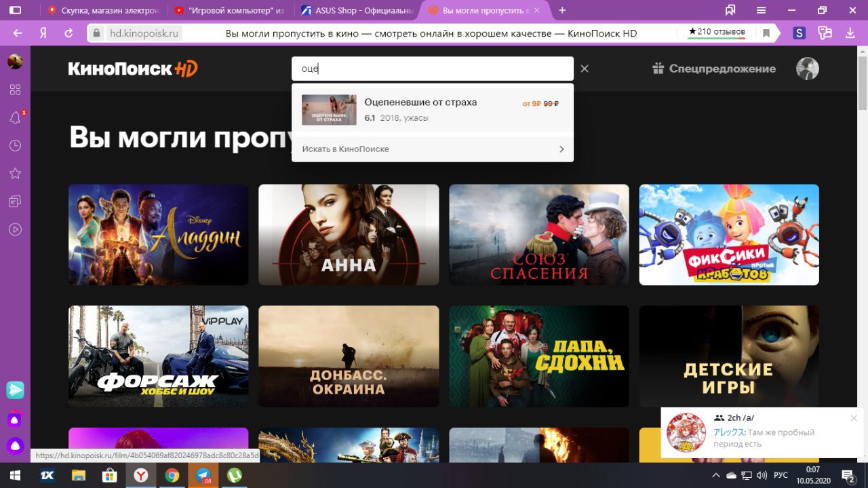The width and height of the screenshot is (868, 488).
Task: Open the Донбасс. Окраина movie poster
Action: pos(349,356)
